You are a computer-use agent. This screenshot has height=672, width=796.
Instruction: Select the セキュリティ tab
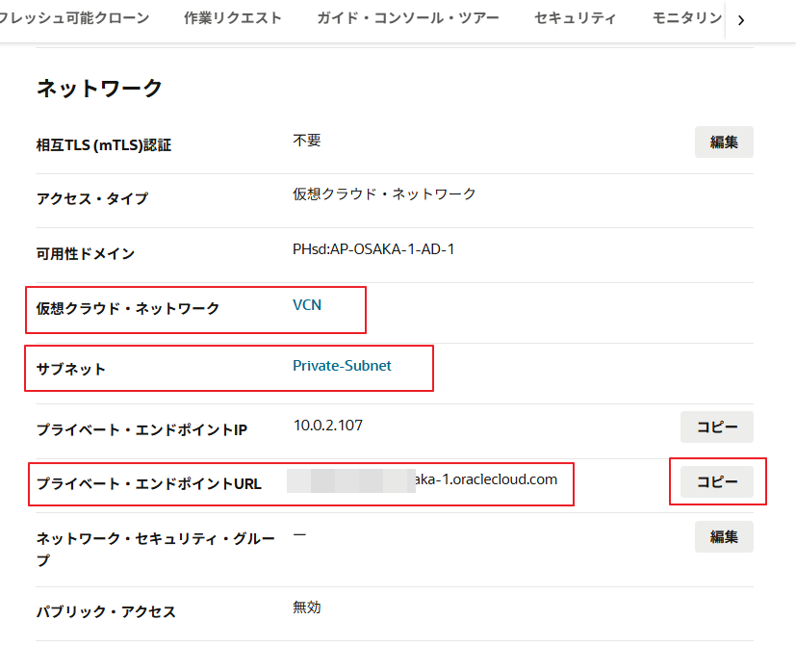(575, 18)
